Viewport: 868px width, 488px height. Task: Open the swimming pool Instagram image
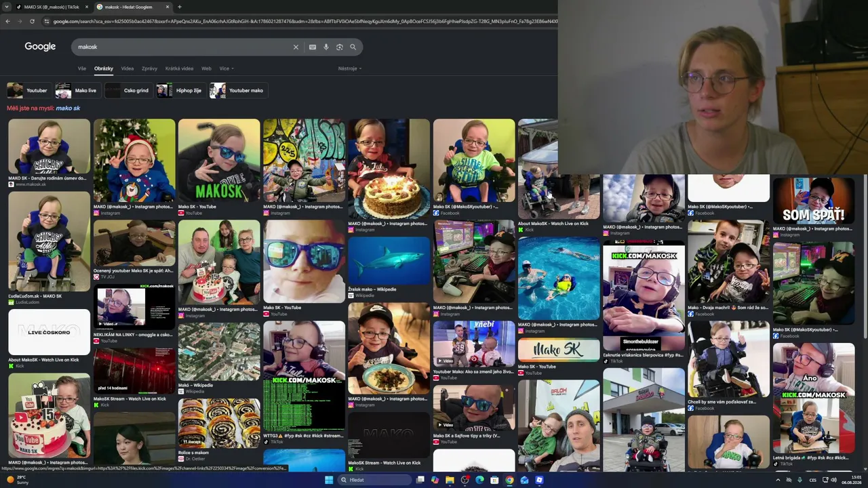pyautogui.click(x=559, y=278)
